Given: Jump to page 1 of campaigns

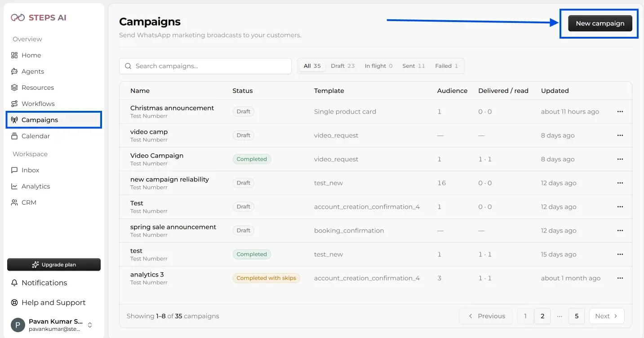Looking at the screenshot, I should point(525,316).
